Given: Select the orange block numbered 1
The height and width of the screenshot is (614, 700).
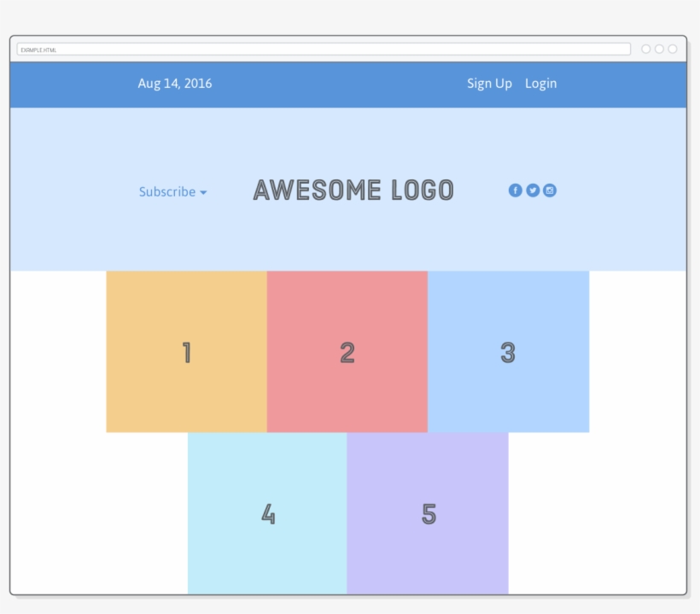Looking at the screenshot, I should (x=185, y=352).
